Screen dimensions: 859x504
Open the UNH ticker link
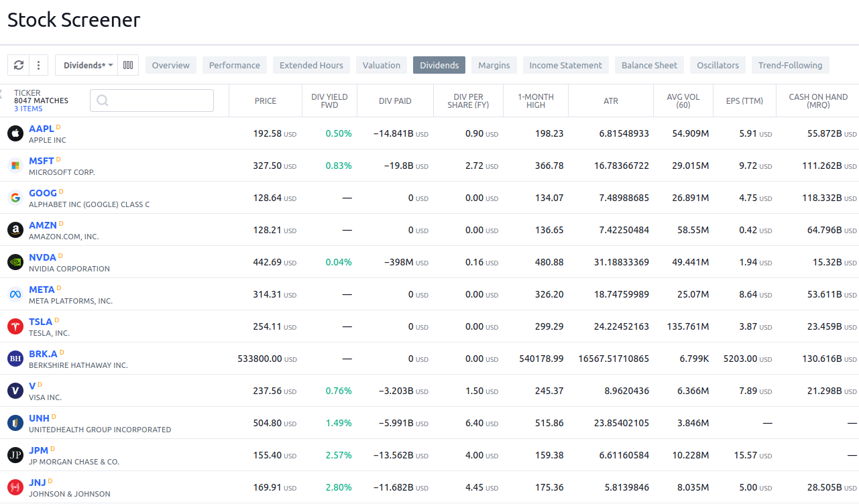[39, 418]
